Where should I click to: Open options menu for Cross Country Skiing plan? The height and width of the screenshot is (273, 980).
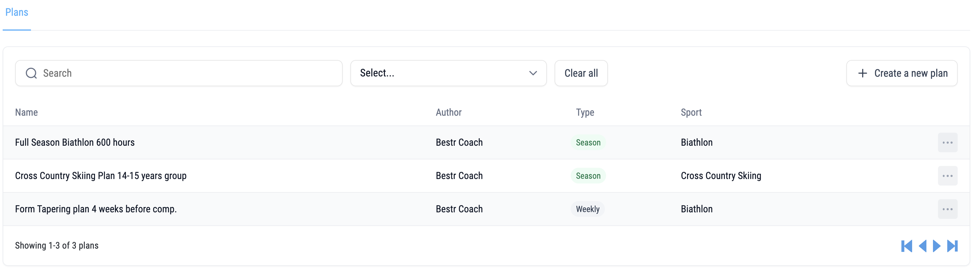tap(947, 176)
